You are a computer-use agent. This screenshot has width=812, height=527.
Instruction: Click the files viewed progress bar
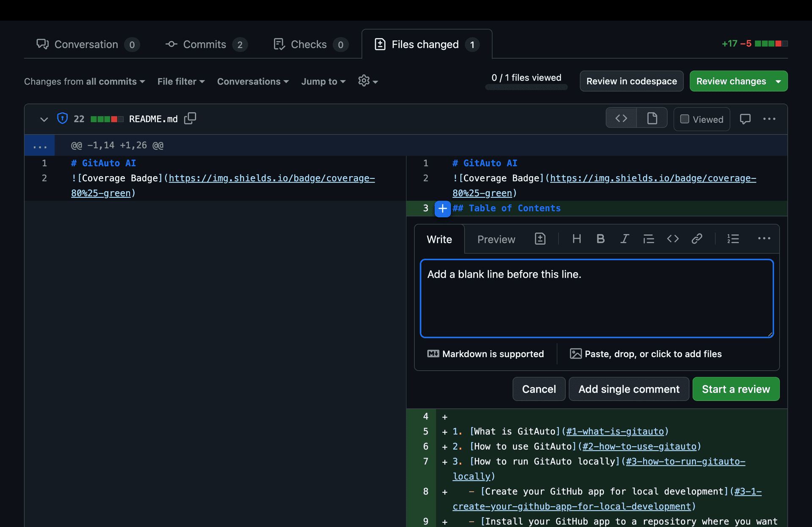tap(527, 87)
